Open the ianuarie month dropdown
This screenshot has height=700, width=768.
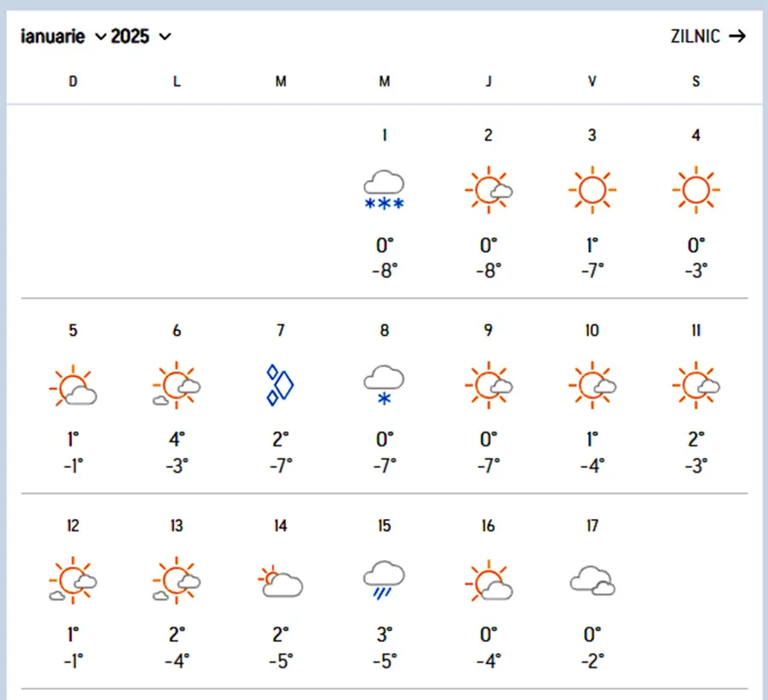(63, 36)
